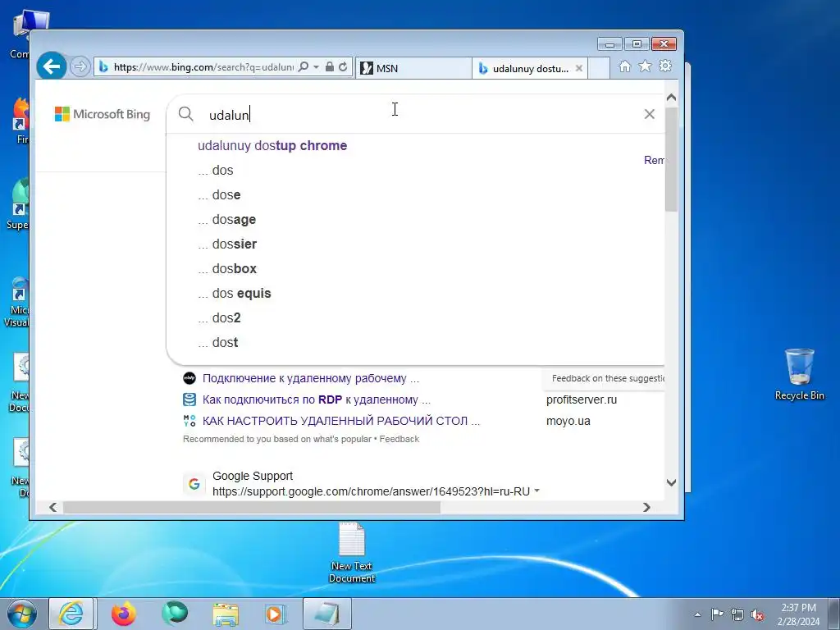The image size is (840, 630).
Task: Open IE Tools gear icon
Action: point(665,66)
